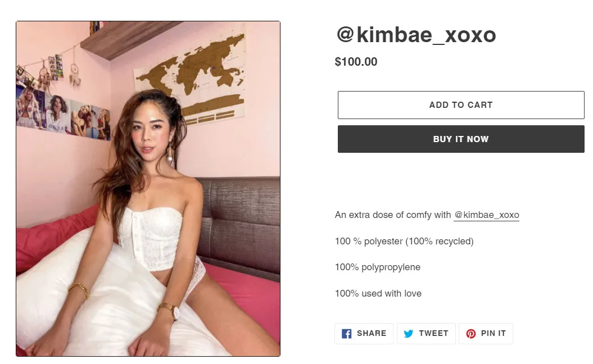The width and height of the screenshot is (593, 364).
Task: Click the Facebook icon in Share button
Action: click(347, 334)
